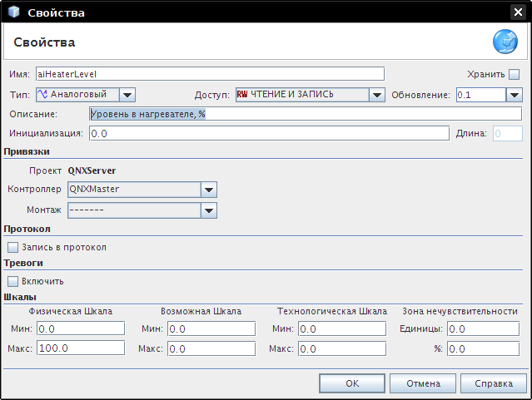Click Технологическая Шкала Макс field
Viewport: 532px width, 400px height.
coord(342,348)
